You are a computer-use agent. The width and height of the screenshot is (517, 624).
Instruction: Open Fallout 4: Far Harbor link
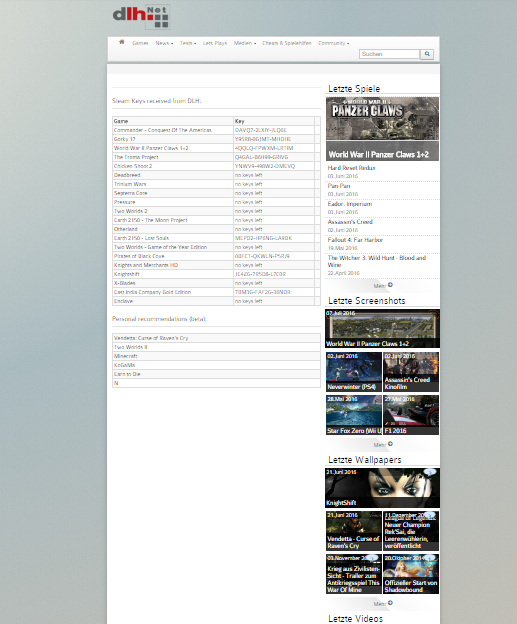pos(355,240)
